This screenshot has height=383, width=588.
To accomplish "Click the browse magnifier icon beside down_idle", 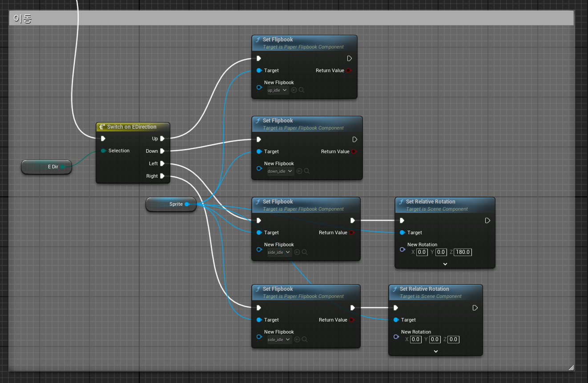I will 307,171.
